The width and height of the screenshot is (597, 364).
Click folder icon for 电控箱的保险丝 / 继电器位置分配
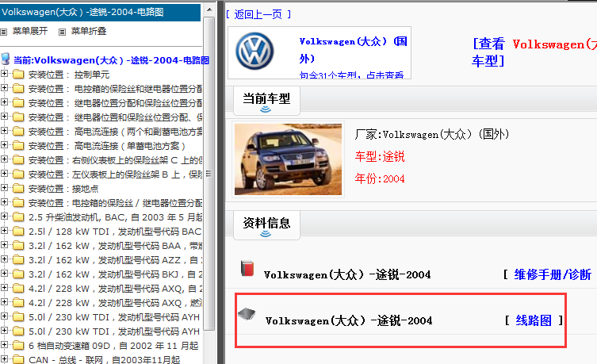(x=18, y=203)
